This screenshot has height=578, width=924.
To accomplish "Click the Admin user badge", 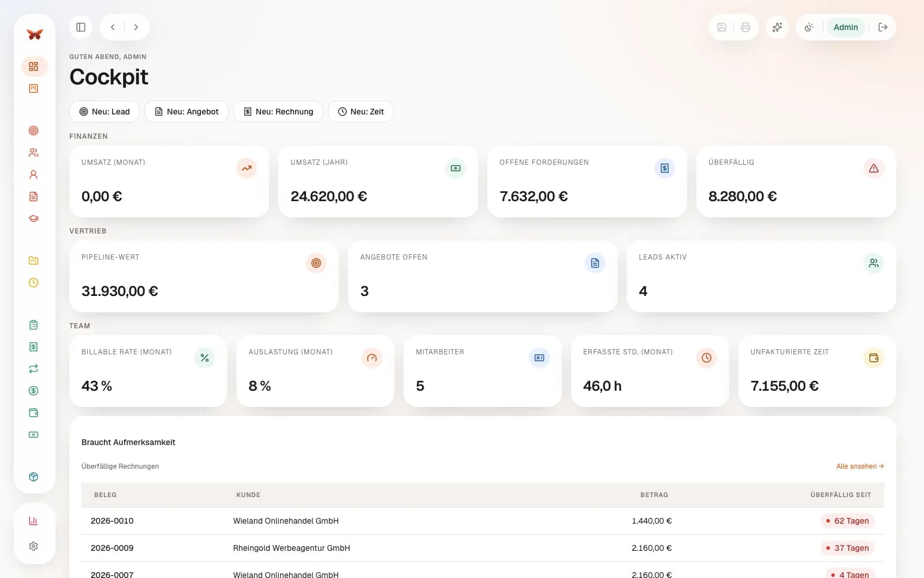I will point(845,27).
